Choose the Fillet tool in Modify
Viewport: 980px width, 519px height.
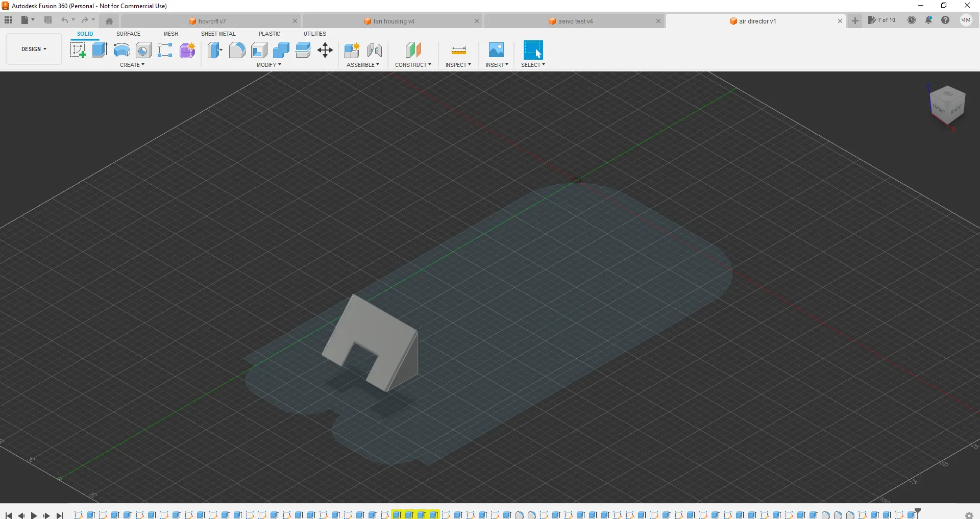click(237, 50)
